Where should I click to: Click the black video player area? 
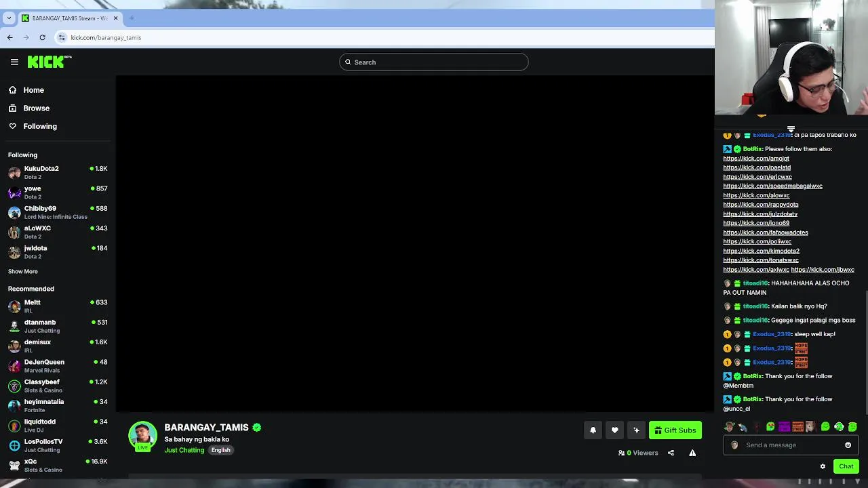click(x=415, y=243)
